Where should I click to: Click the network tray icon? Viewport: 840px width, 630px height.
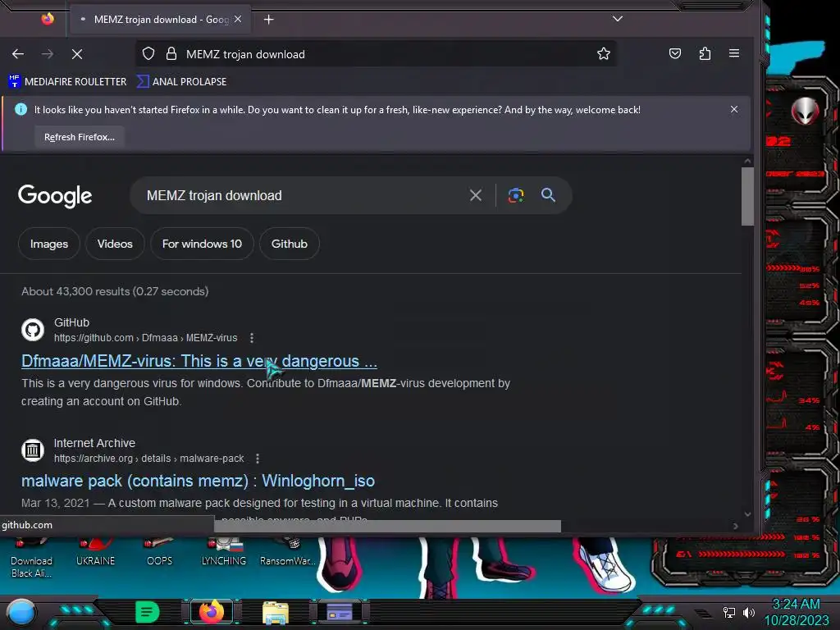click(x=728, y=612)
